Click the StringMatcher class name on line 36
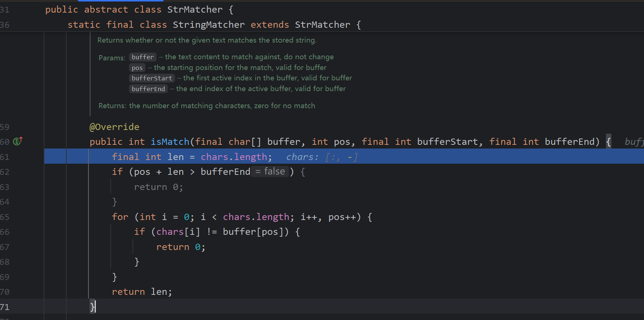Screen dimensions: 644x320 coord(209,25)
